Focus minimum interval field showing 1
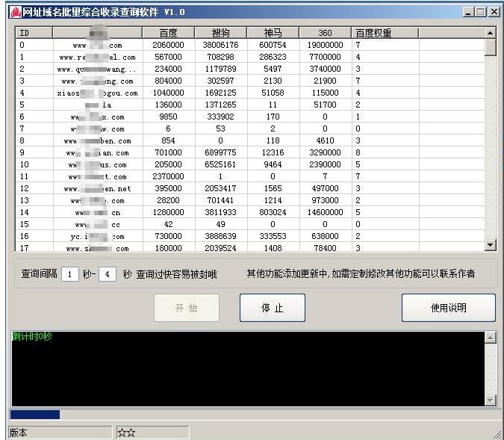This screenshot has height=440, width=504. pos(70,274)
